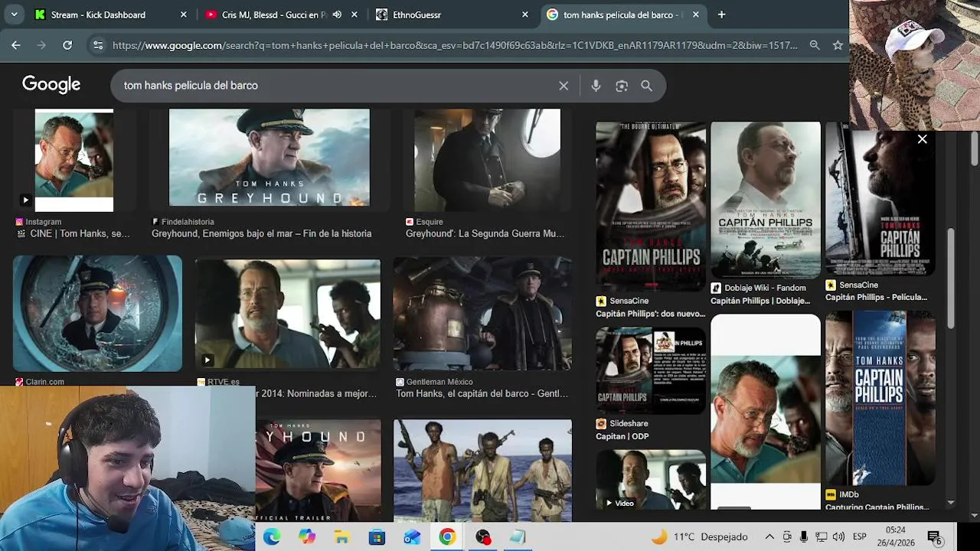The height and width of the screenshot is (551, 980).
Task: Expand the tab search dropdown arrow
Action: [x=14, y=15]
